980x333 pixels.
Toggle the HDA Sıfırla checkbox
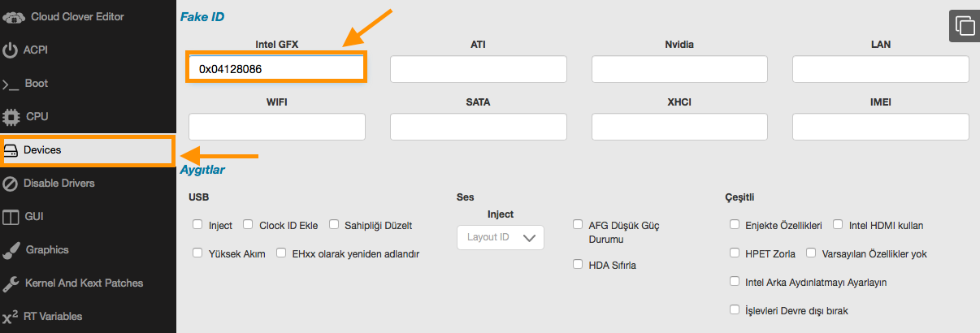tap(578, 264)
